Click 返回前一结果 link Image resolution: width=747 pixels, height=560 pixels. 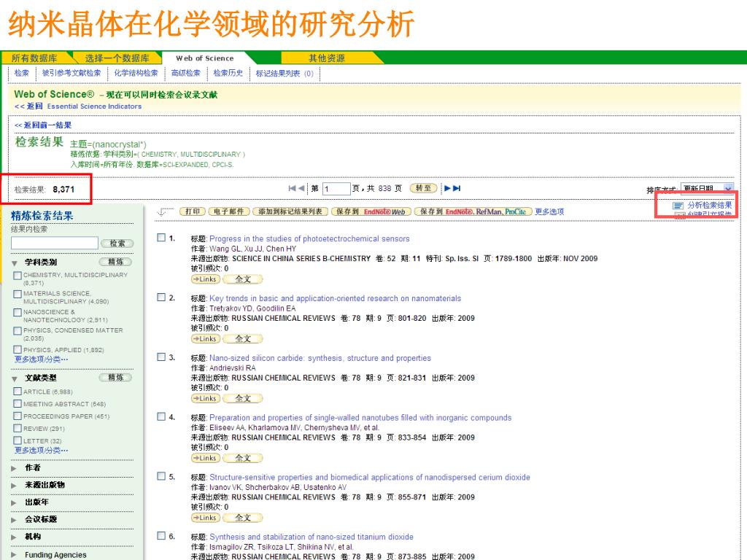43,125
